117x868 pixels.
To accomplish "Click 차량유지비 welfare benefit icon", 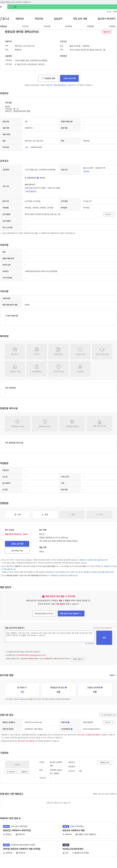I will [58, 351].
